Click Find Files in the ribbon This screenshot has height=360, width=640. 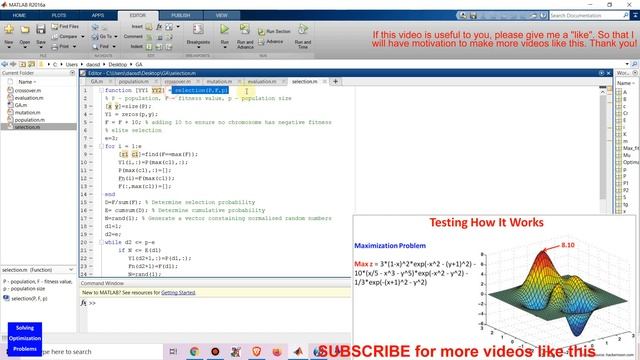point(65,27)
